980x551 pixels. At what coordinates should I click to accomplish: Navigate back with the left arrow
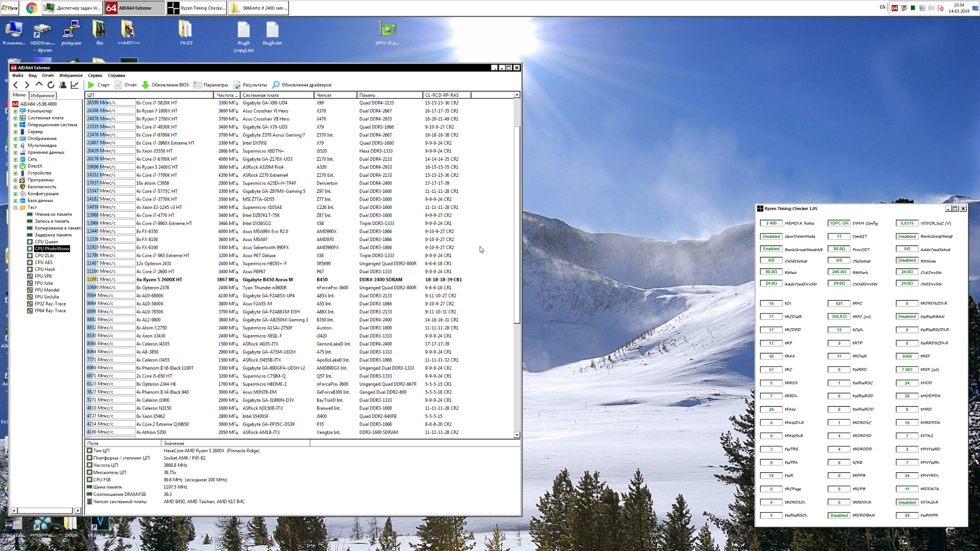(16, 85)
